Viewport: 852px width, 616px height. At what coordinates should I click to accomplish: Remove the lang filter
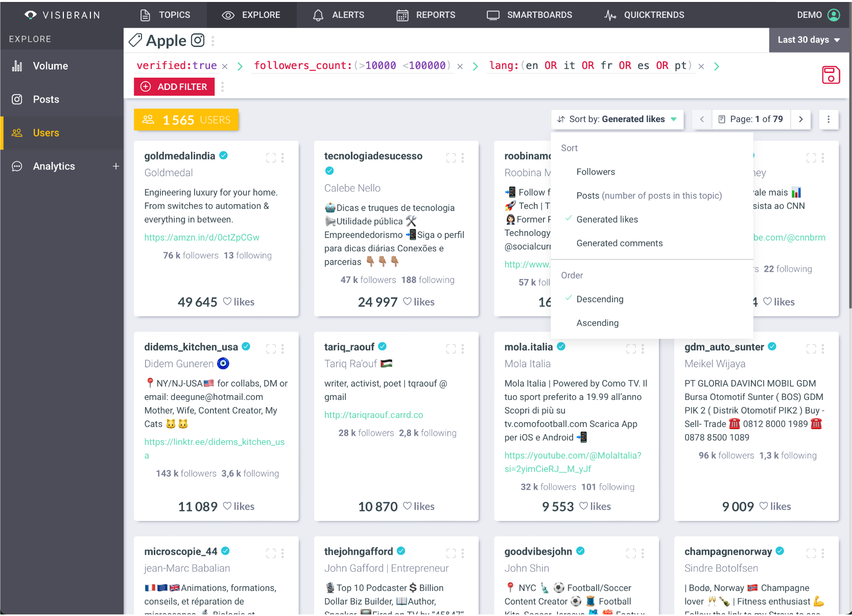pyautogui.click(x=701, y=66)
